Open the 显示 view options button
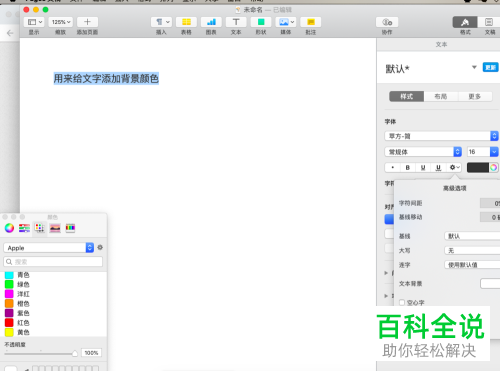Viewport: 500px width, 371px height. click(x=34, y=22)
